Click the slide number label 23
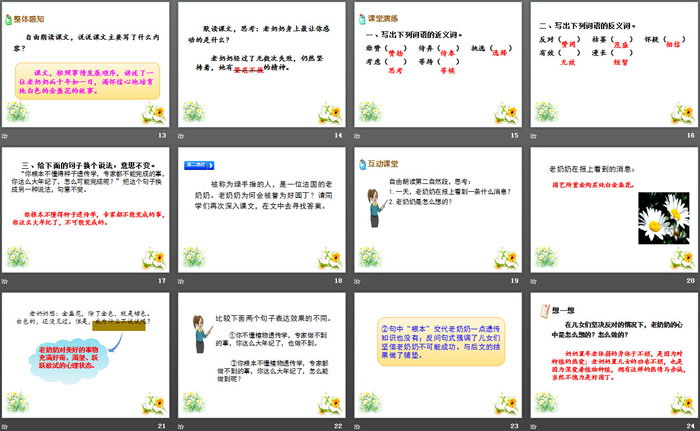The height and width of the screenshot is (431, 700). (x=514, y=426)
